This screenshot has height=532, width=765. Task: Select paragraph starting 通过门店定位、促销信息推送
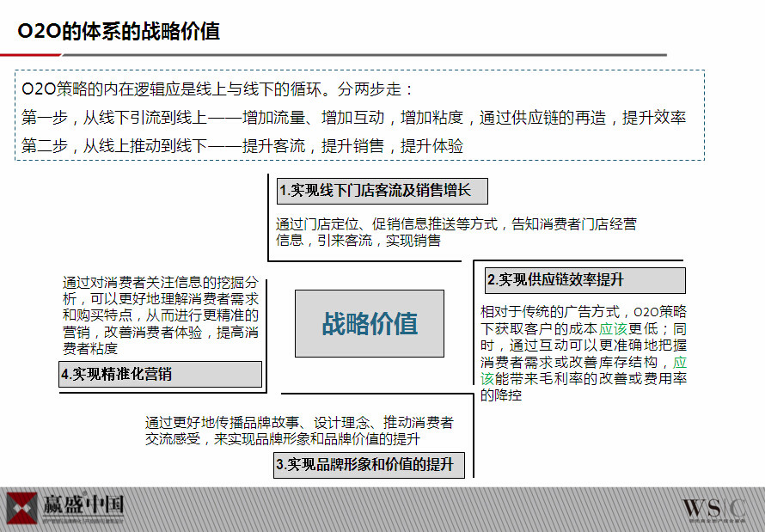click(x=456, y=232)
